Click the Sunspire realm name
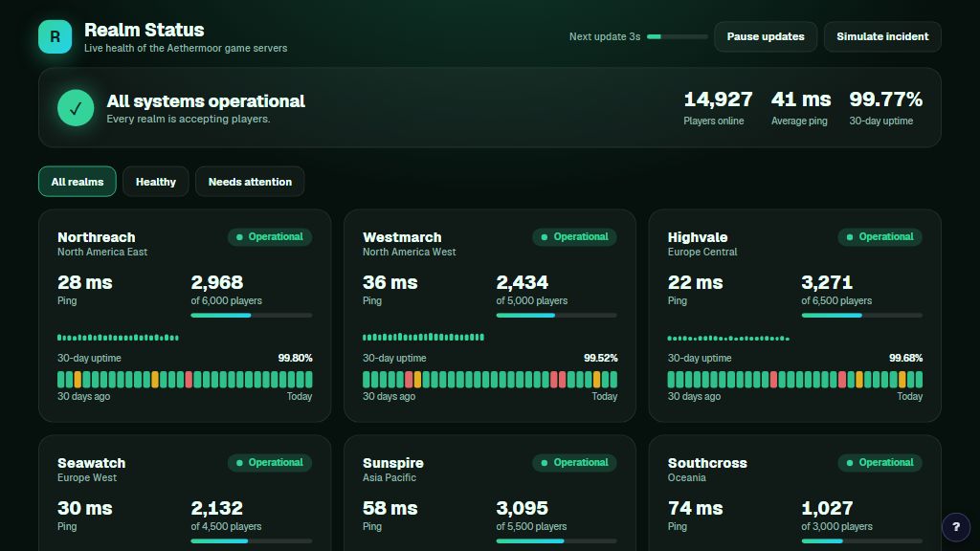 click(393, 463)
